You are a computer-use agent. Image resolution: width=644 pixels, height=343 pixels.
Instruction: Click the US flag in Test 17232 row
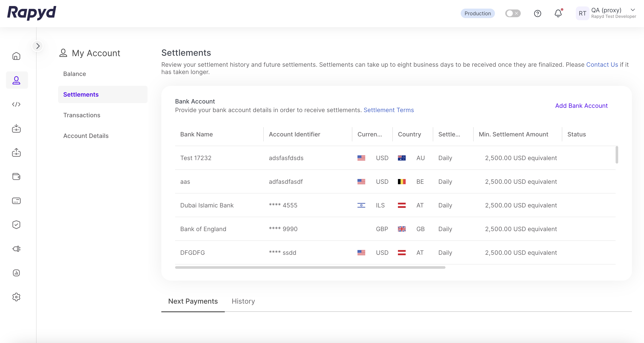click(x=361, y=158)
